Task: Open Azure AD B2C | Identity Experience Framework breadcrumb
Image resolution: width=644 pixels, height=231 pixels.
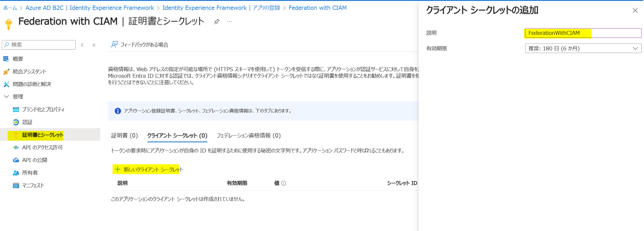Action: (x=90, y=8)
